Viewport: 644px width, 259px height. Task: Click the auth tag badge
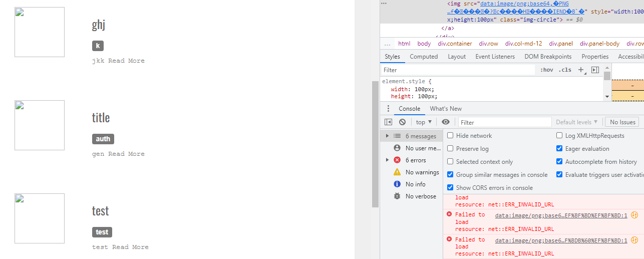pos(103,139)
